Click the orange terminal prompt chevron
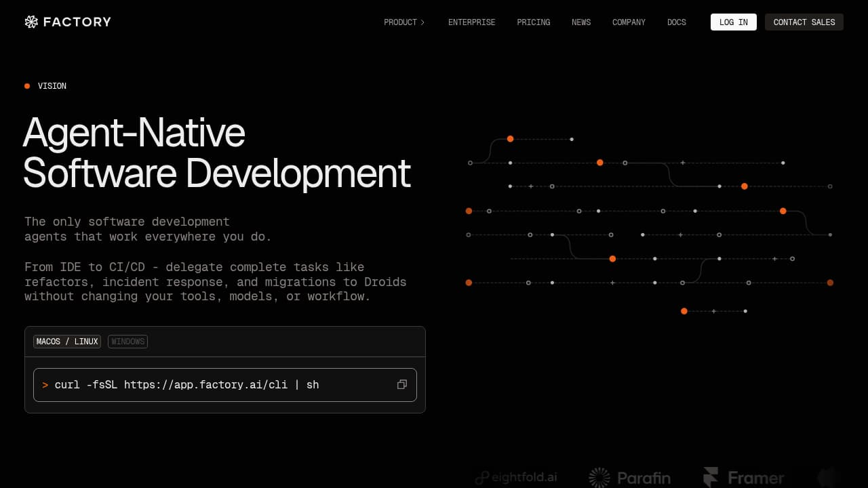 (x=45, y=384)
